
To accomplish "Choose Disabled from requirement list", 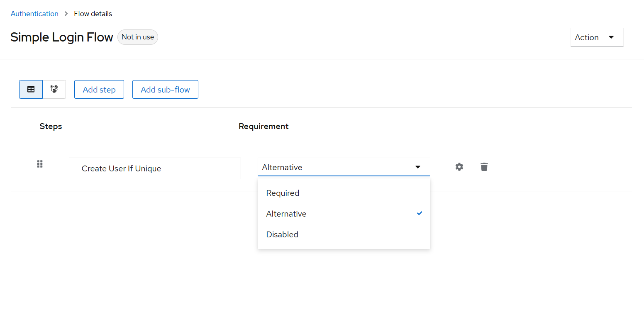I will pos(282,234).
